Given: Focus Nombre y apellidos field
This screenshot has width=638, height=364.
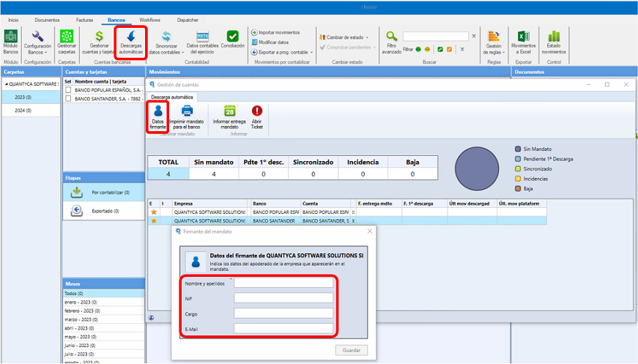Looking at the screenshot, I should pos(283,283).
